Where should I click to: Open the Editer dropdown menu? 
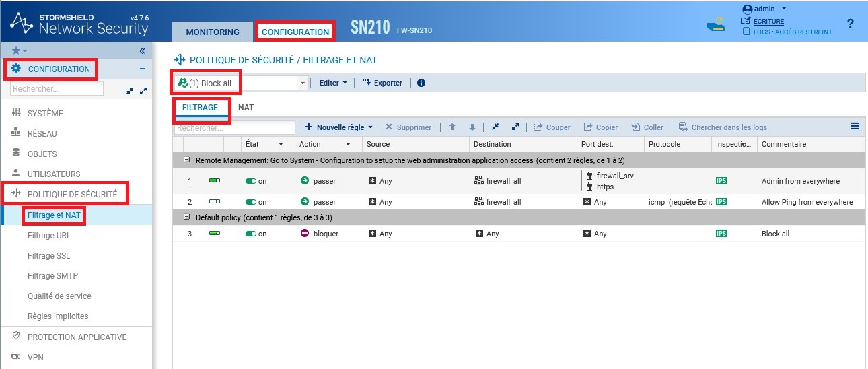(x=334, y=83)
